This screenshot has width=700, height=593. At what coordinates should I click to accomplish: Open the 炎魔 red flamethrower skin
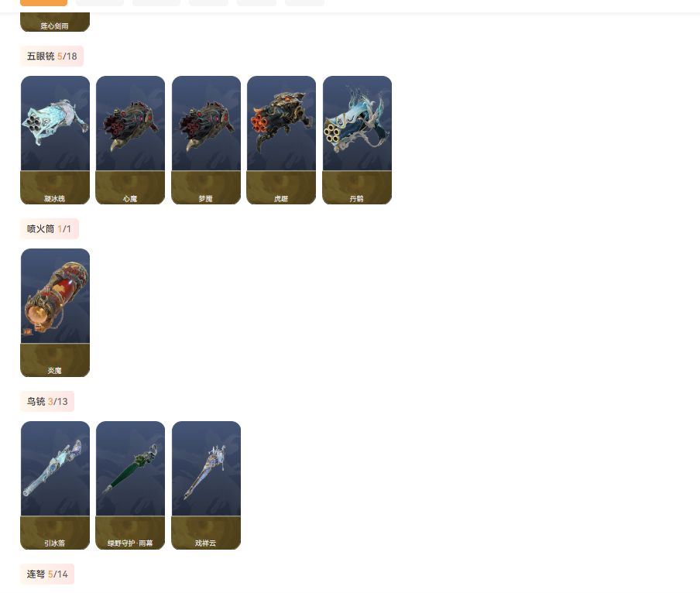55,313
